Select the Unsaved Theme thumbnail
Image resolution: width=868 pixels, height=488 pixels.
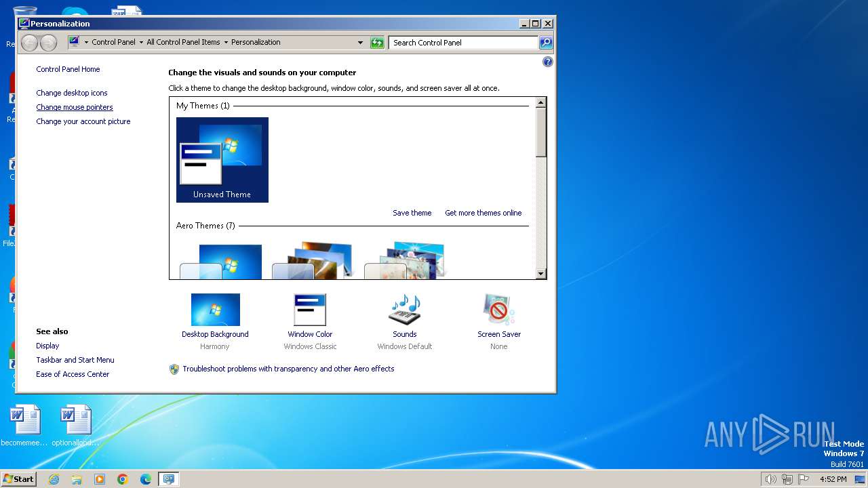[222, 160]
